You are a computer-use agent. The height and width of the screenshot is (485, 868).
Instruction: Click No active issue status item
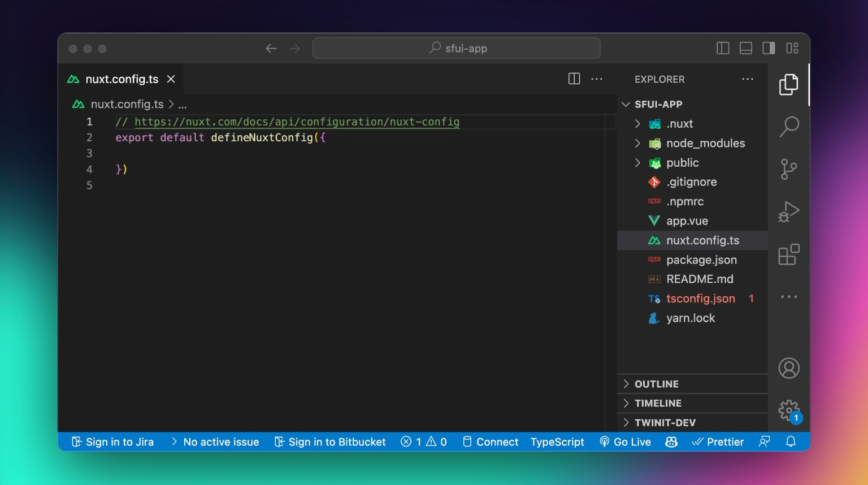tap(214, 442)
